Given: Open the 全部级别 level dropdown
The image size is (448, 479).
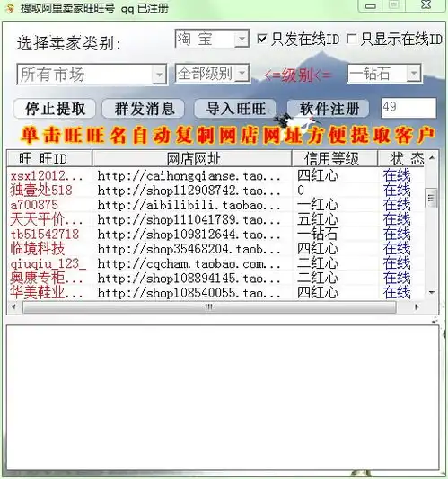Looking at the screenshot, I should 242,74.
